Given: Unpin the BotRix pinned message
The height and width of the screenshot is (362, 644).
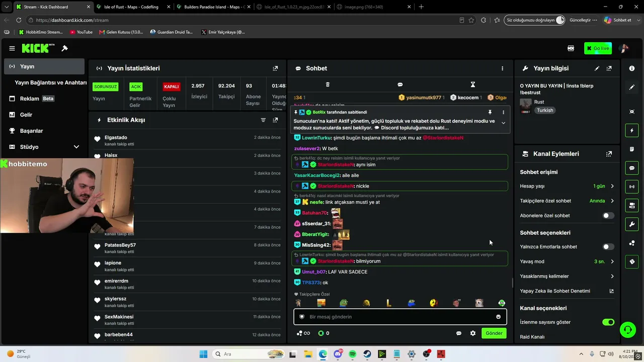Looking at the screenshot, I should tap(490, 112).
